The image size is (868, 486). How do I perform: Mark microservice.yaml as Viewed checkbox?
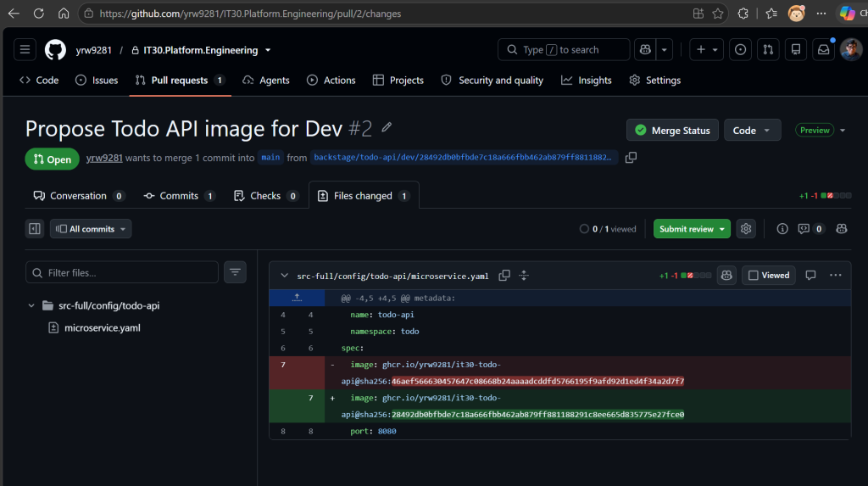coord(769,276)
